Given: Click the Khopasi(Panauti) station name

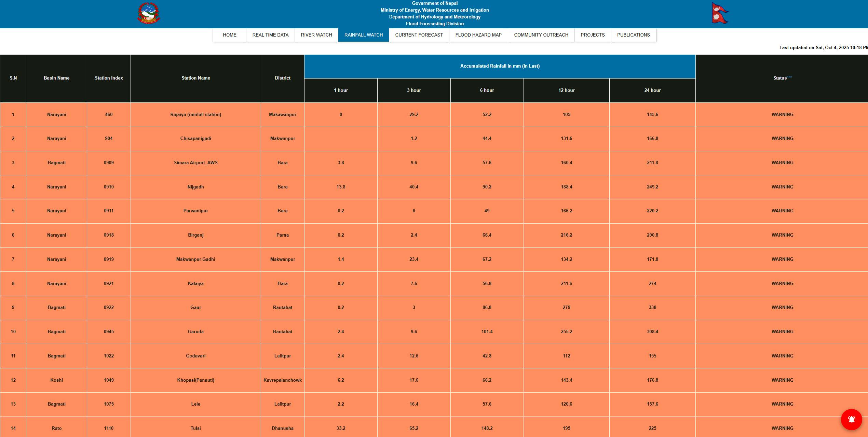Looking at the screenshot, I should click(x=195, y=380).
